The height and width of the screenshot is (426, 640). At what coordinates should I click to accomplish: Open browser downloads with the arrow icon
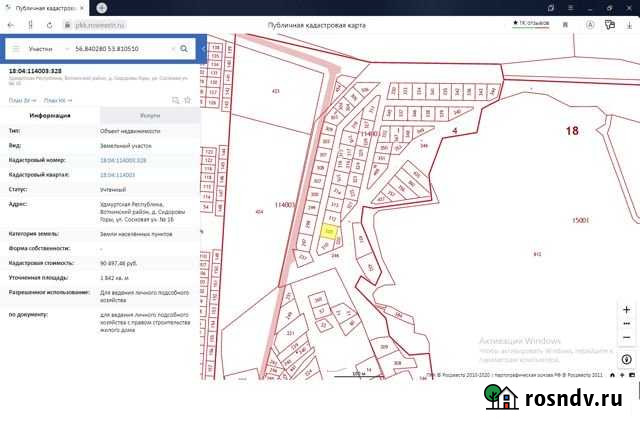click(x=629, y=25)
